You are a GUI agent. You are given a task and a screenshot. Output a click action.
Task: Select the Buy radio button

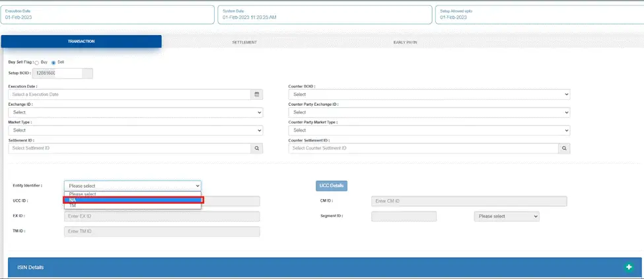tap(37, 62)
